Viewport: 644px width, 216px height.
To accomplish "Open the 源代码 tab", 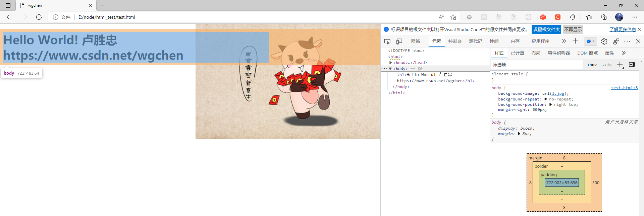I will coord(475,41).
